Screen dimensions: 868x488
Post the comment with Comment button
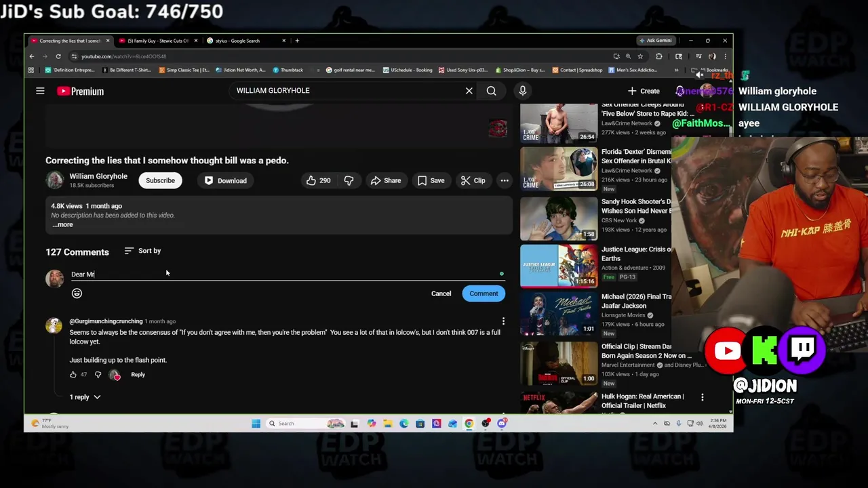tap(484, 293)
